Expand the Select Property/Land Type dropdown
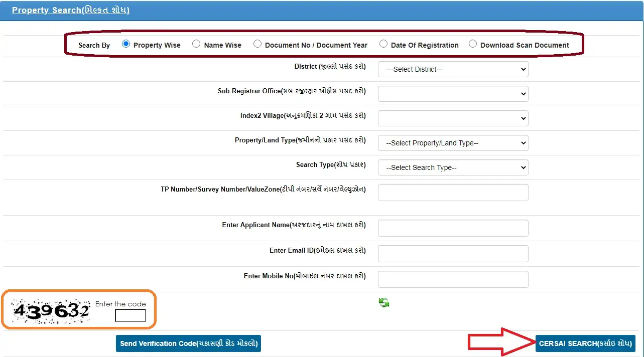644x357 pixels. tap(453, 143)
